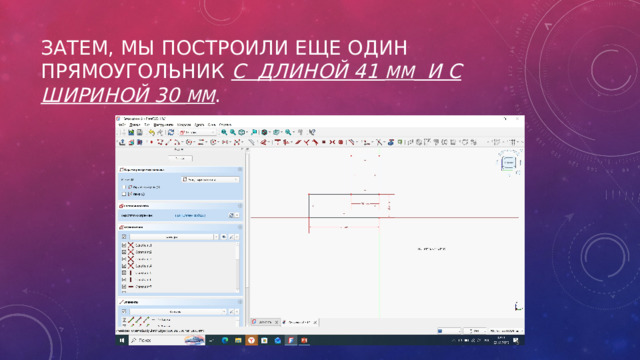Screen dimensions: 640x360
Task: Click the Fit All magnifier icon
Action: [x=224, y=132]
